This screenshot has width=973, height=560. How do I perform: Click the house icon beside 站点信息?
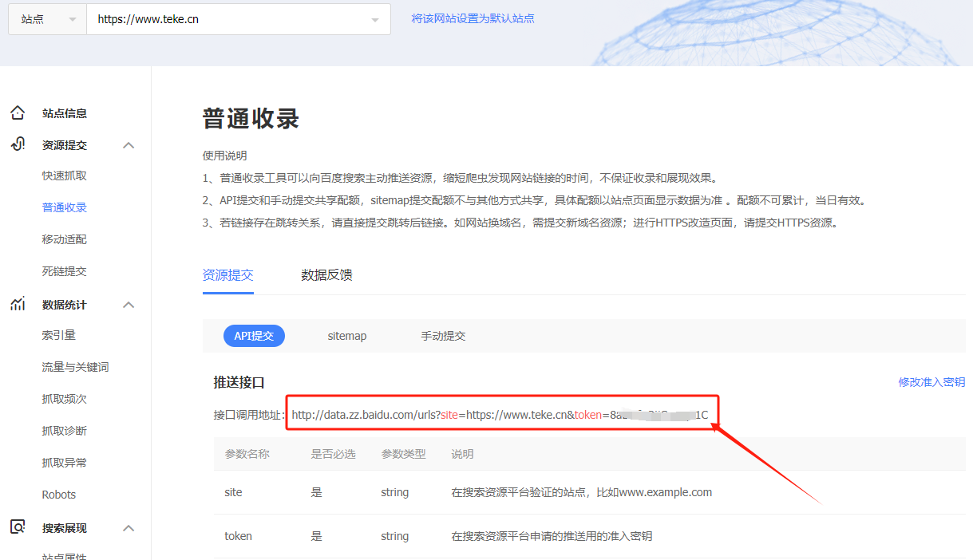[18, 113]
